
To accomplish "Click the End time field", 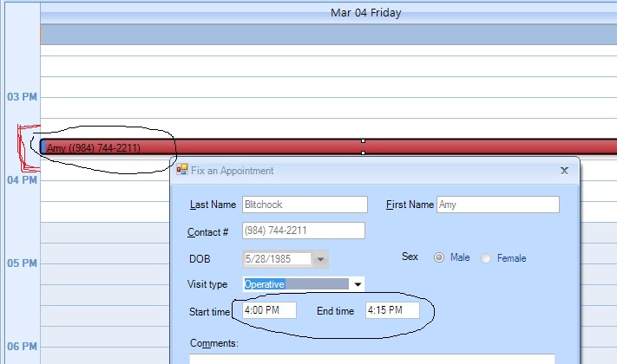I will pyautogui.click(x=392, y=310).
